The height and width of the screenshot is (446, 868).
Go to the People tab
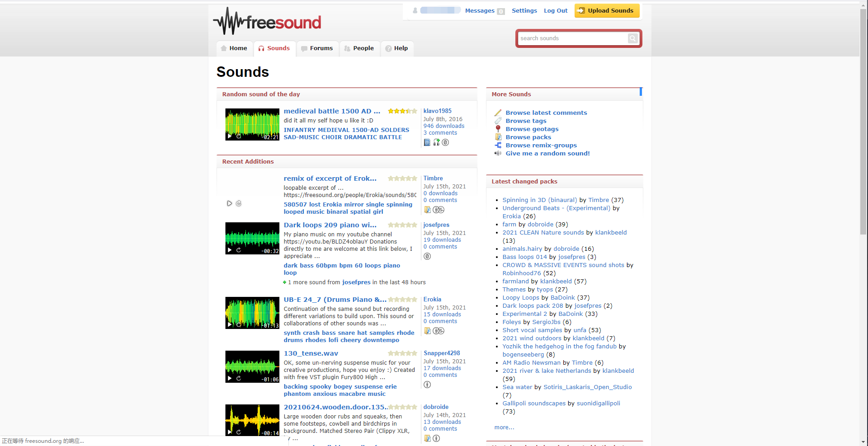[359, 48]
